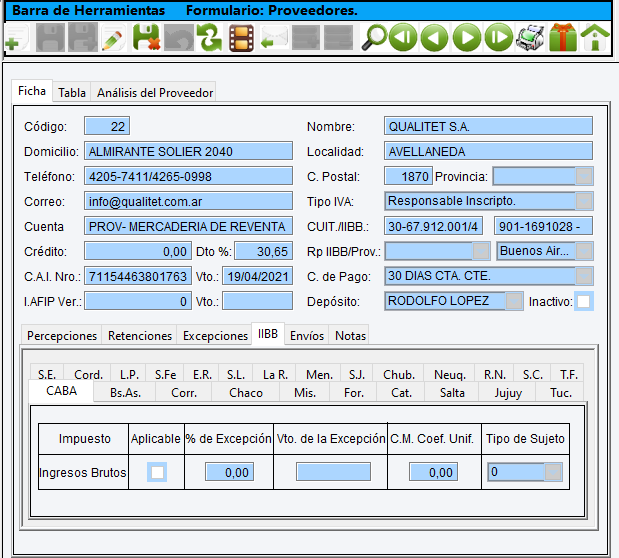Open the Retenciones tab
This screenshot has width=619, height=558.
pyautogui.click(x=140, y=336)
